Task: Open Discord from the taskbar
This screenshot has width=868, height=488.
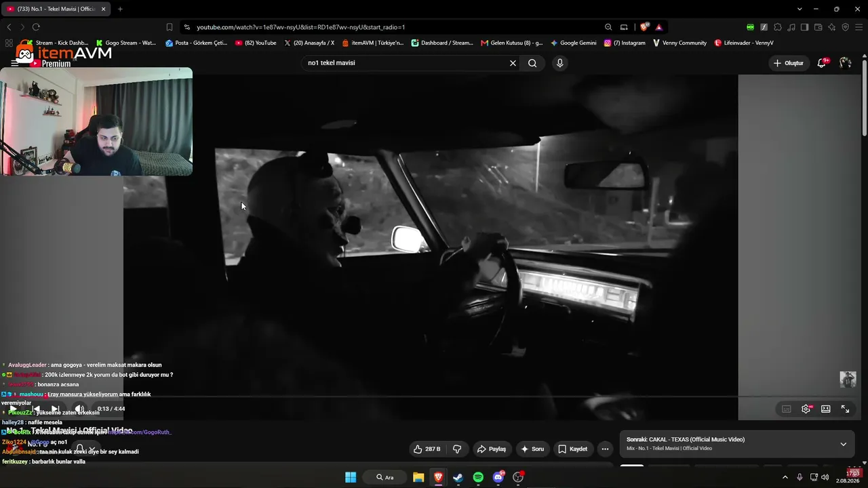Action: (498, 477)
